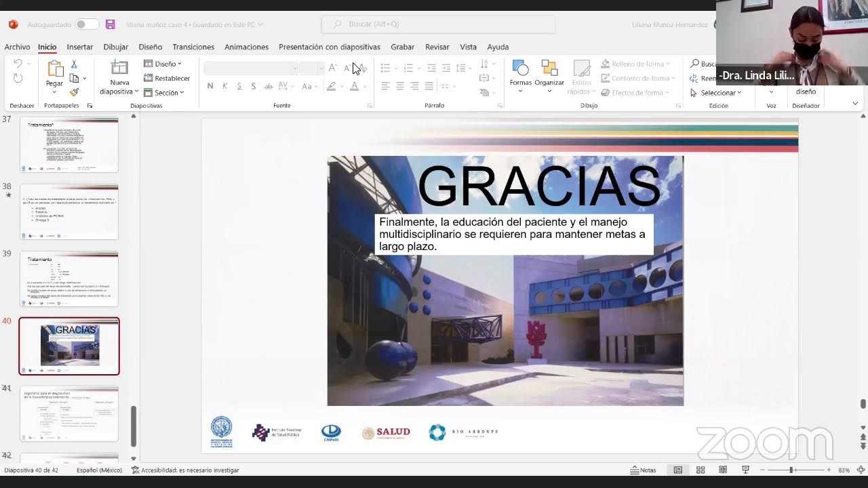Toggle the Autoguardado switch
This screenshot has width=868, height=488.
pyautogui.click(x=87, y=24)
